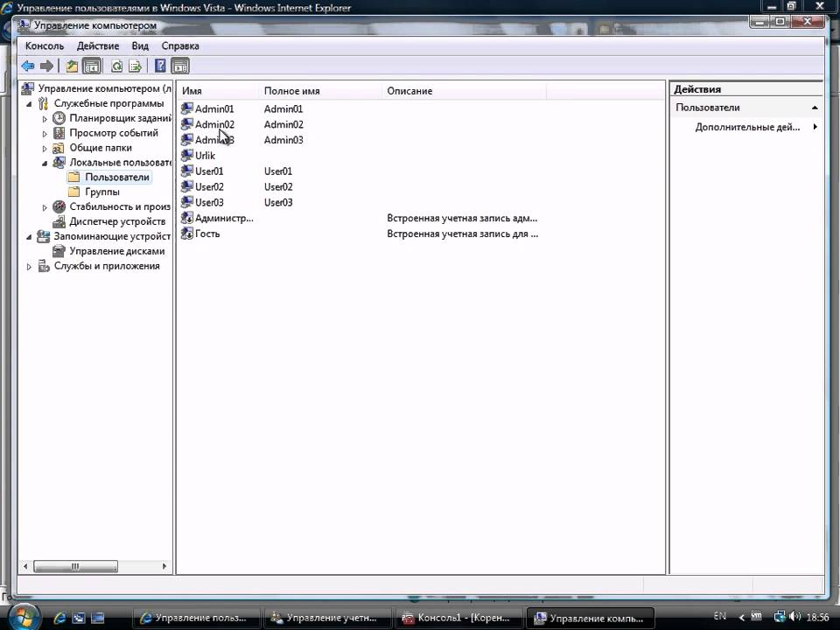Image resolution: width=840 pixels, height=630 pixels.
Task: Click the Urlik user account icon
Action: click(x=187, y=156)
